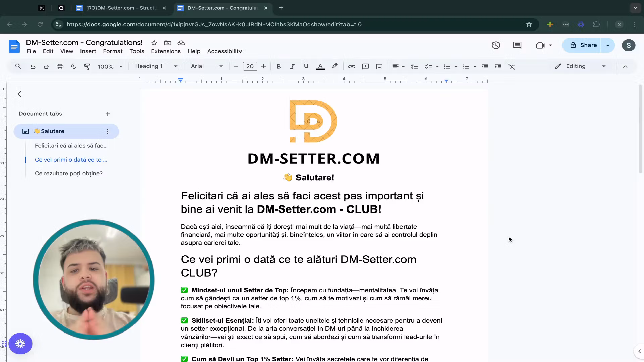Select the paint format tool

(87, 66)
